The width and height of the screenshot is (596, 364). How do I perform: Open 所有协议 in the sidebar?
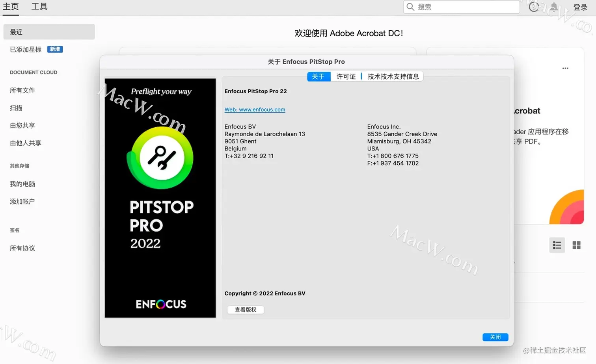pyautogui.click(x=22, y=248)
